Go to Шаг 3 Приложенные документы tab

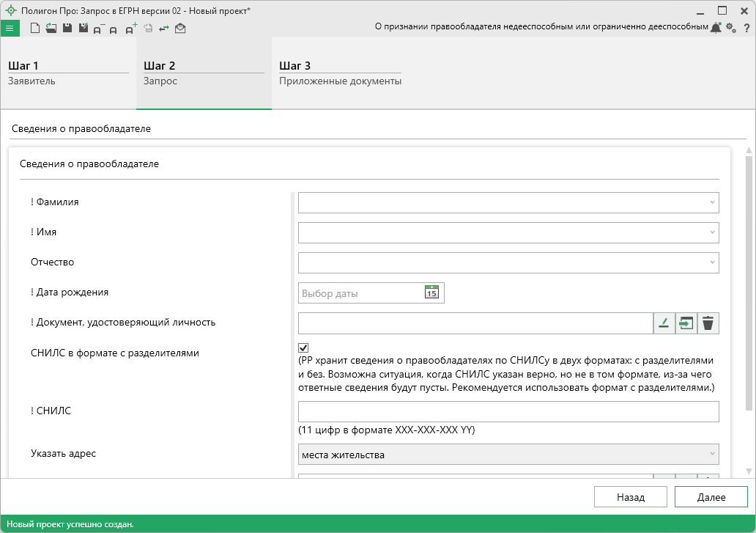coord(340,73)
